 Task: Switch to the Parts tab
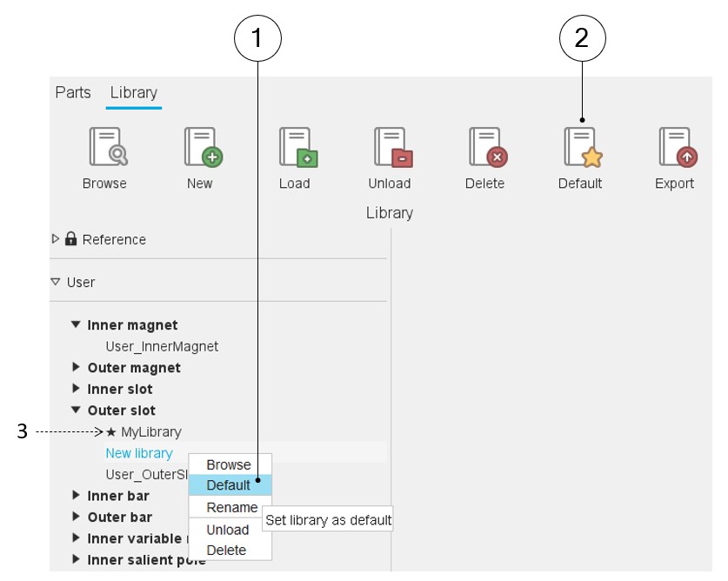point(73,92)
